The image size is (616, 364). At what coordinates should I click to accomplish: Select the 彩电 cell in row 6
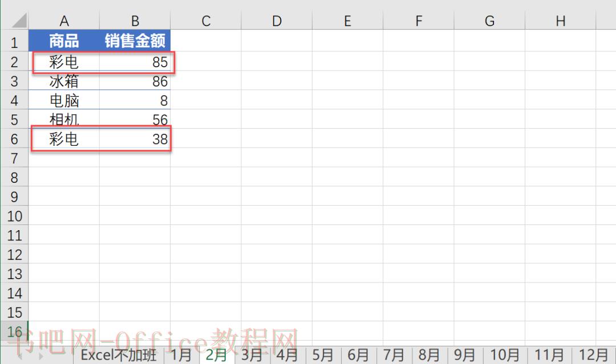pyautogui.click(x=64, y=138)
